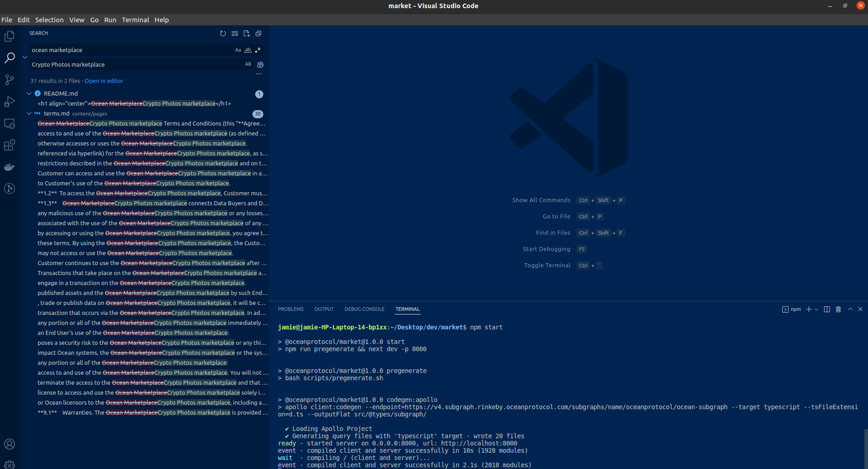
Task: Click the terms.md markdown file icon
Action: 38,113
